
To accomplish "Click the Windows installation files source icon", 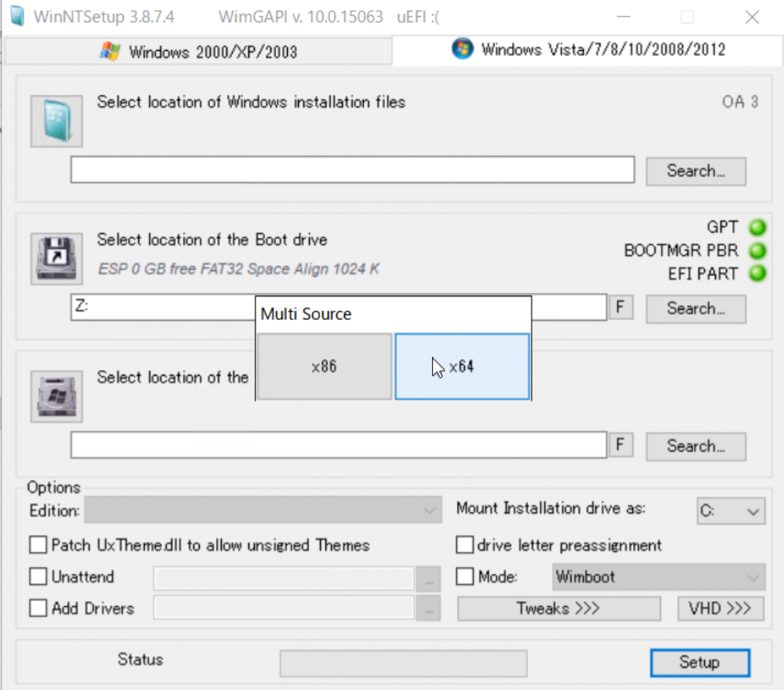I will [56, 121].
